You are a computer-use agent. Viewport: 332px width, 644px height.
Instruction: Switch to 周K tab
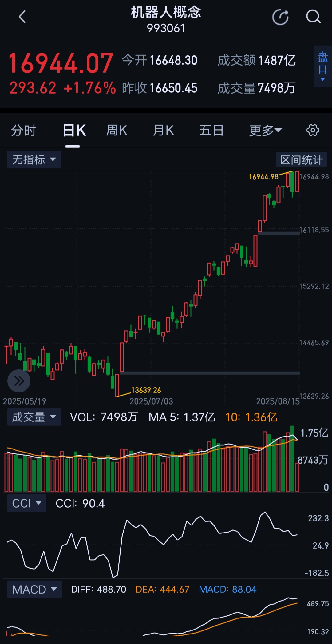(x=117, y=131)
